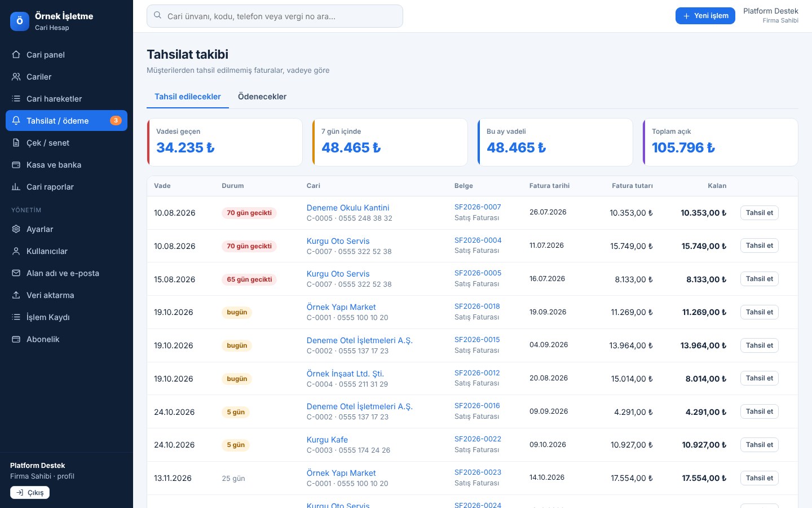Click the Bu ay vadeli summary card
812x508 pixels.
[555, 142]
